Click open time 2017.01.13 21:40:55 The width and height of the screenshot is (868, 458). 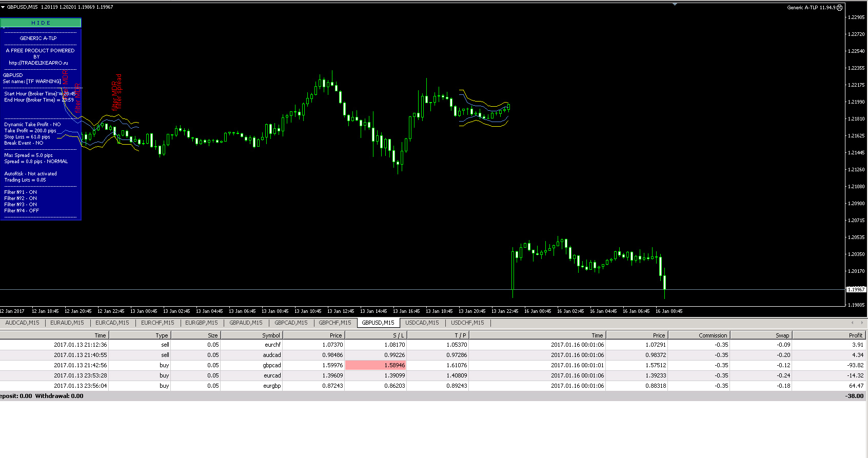pos(80,355)
